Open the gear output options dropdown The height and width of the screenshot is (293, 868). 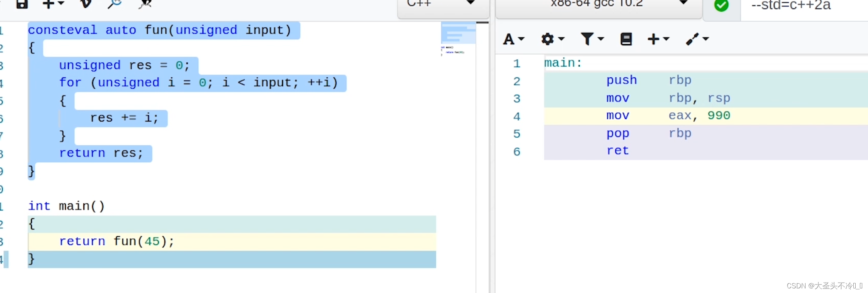click(x=553, y=39)
